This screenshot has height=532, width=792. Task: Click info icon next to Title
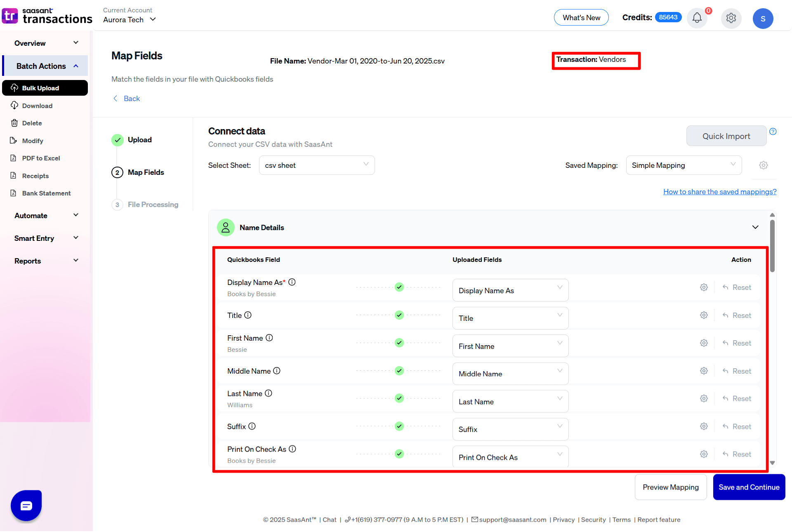coord(248,315)
